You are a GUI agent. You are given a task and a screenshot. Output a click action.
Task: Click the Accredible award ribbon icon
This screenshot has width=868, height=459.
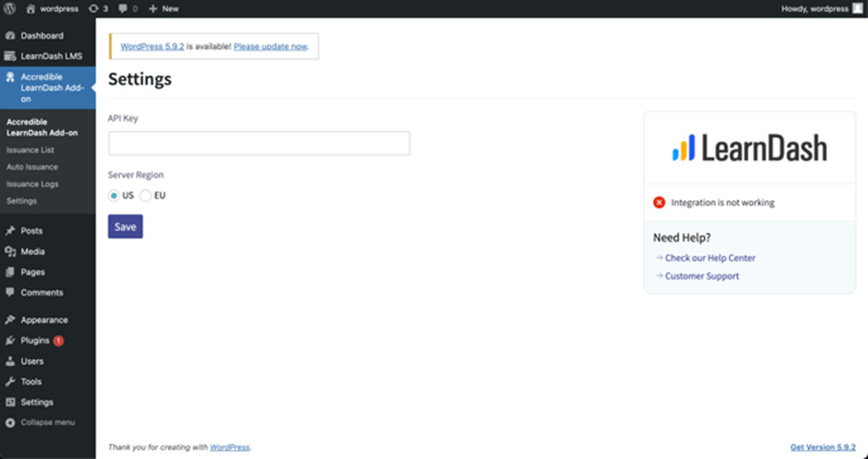[10, 76]
